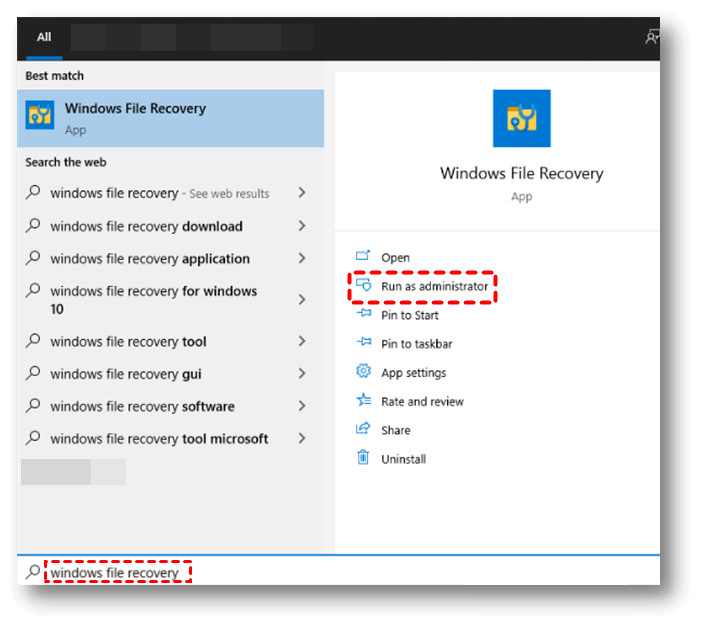This screenshot has width=701, height=626.
Task: Select Pin to Start option
Action: (x=410, y=315)
